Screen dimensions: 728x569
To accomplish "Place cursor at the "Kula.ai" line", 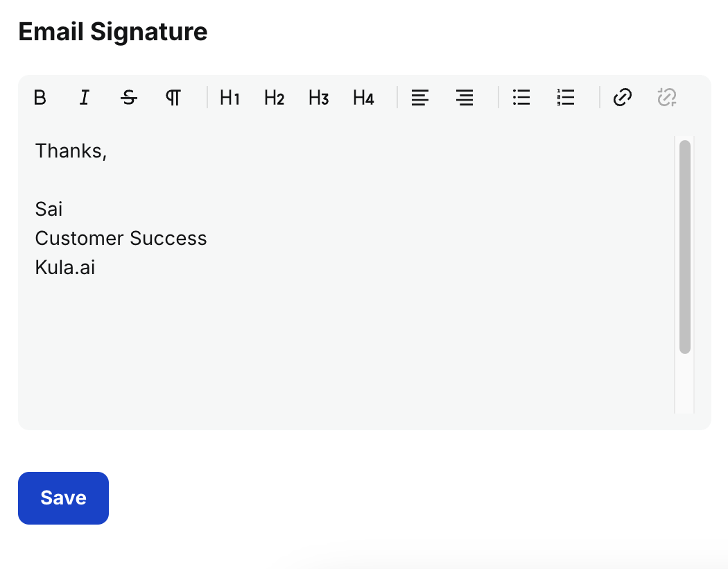I will (x=65, y=268).
